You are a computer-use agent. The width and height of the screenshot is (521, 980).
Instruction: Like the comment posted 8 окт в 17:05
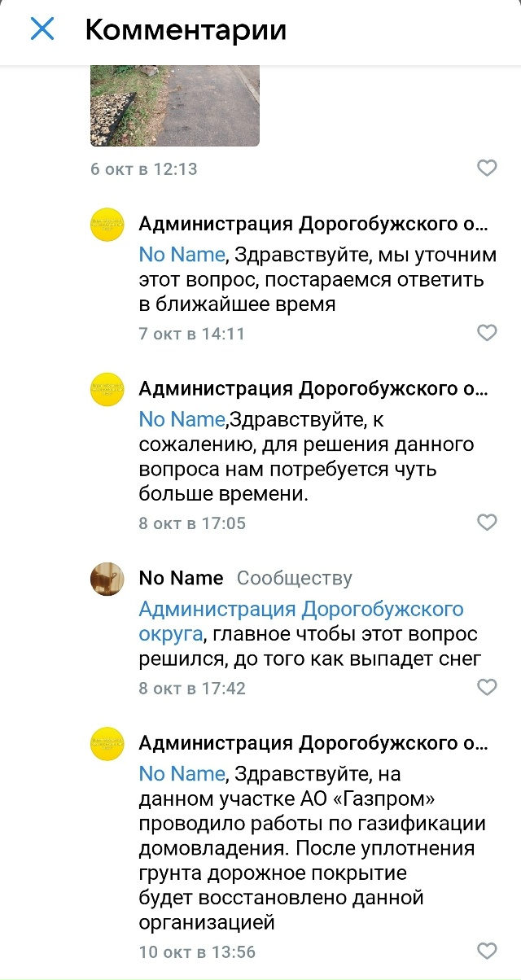click(487, 523)
